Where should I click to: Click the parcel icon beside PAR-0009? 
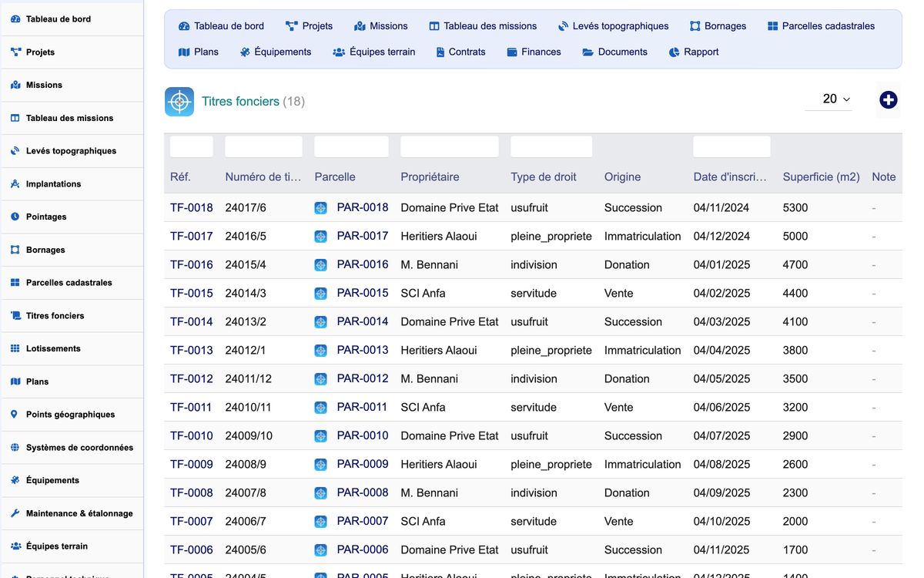[x=321, y=465]
